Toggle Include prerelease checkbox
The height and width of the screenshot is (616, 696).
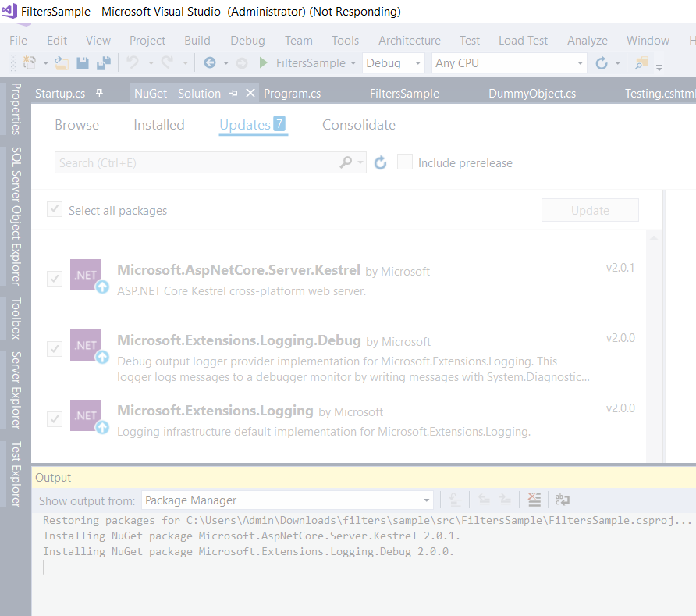(x=405, y=162)
